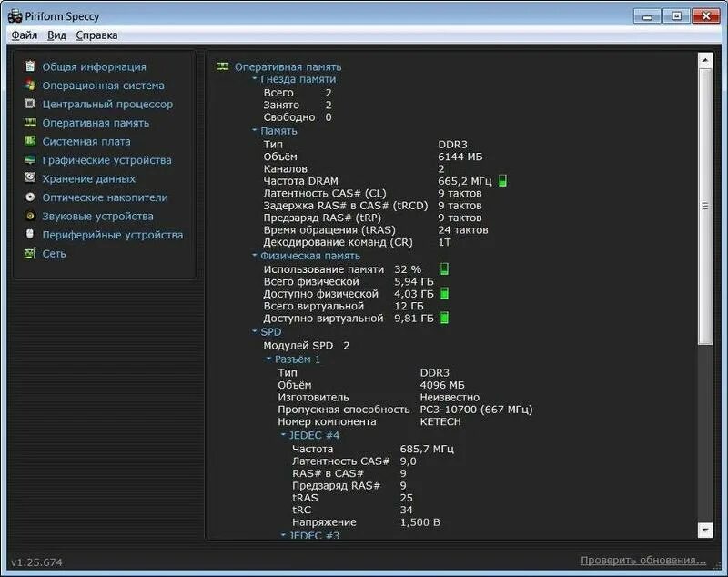Click the 5,94 ГБ total physical value

[x=414, y=281]
